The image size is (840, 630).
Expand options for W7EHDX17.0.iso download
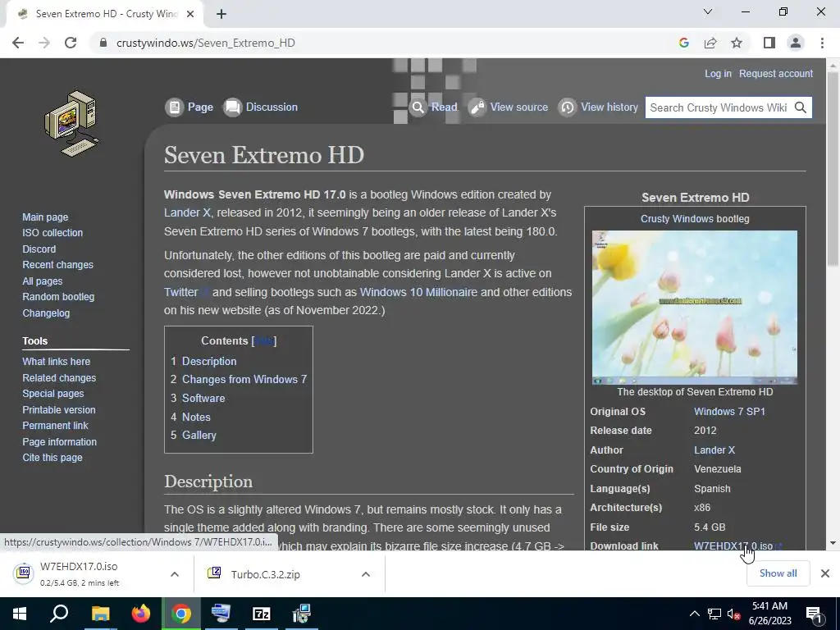click(x=175, y=574)
